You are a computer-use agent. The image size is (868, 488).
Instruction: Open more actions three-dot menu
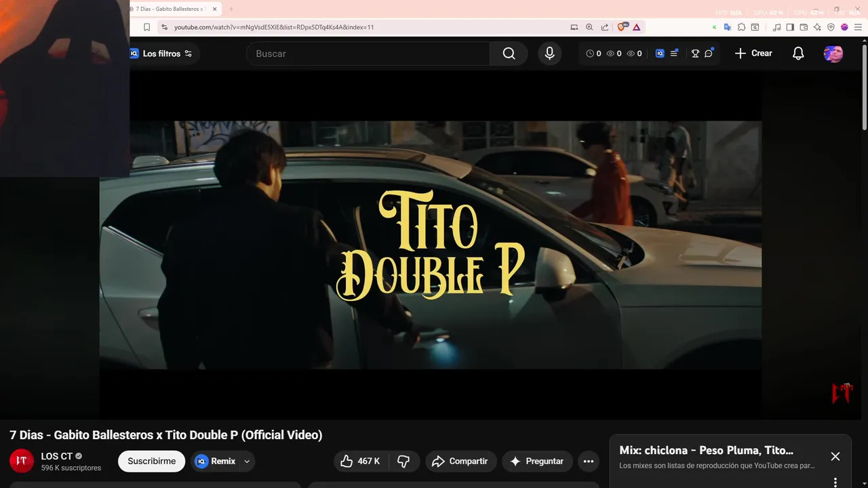click(x=589, y=461)
